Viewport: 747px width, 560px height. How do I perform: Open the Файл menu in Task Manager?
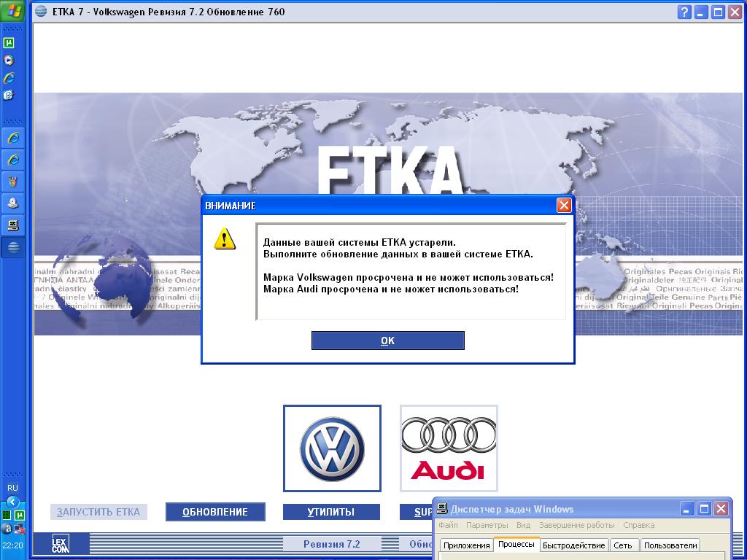point(448,525)
